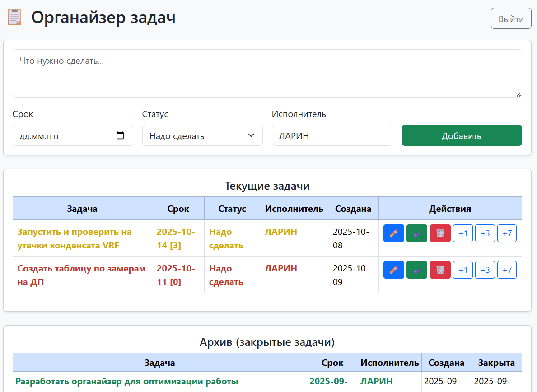Add +7 days to ДП task
This screenshot has height=392, width=537.
[x=507, y=270]
